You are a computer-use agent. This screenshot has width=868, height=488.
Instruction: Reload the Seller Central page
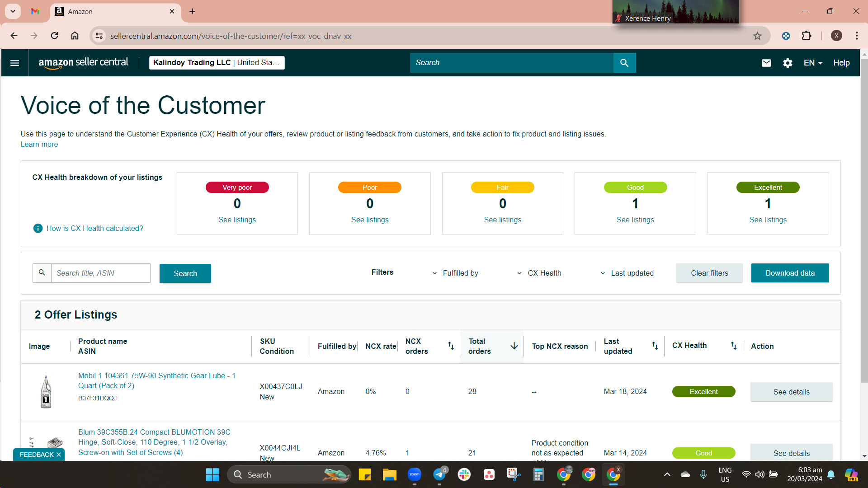(54, 36)
